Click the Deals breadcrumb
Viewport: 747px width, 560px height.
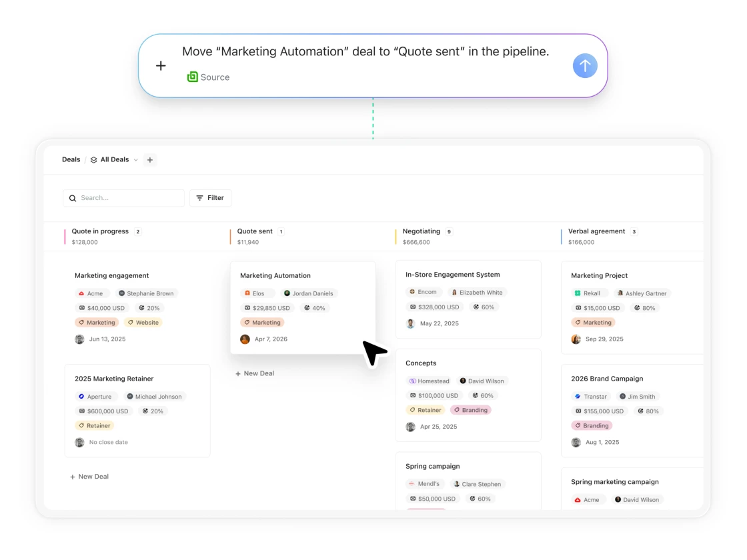pos(71,159)
